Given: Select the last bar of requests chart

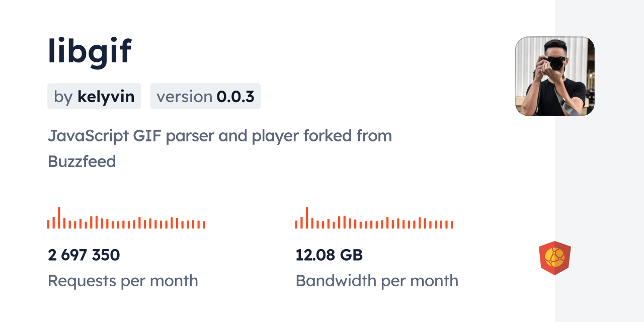Looking at the screenshot, I should [x=204, y=225].
